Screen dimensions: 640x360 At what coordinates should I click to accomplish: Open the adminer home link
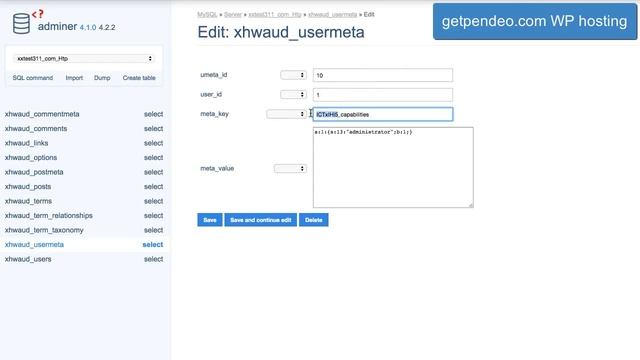[x=57, y=27]
